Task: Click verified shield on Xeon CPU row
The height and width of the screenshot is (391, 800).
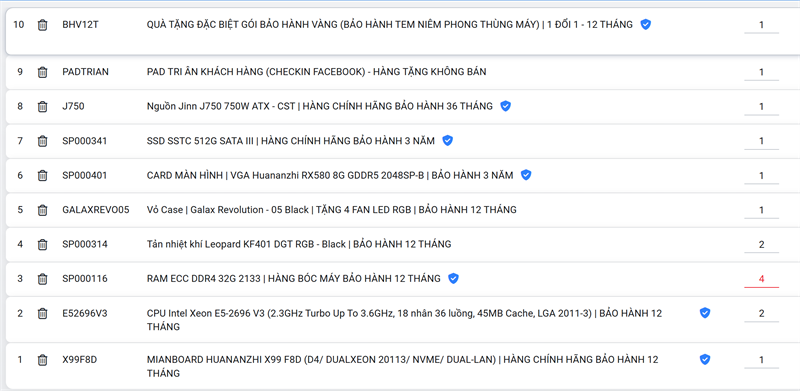Action: point(705,313)
